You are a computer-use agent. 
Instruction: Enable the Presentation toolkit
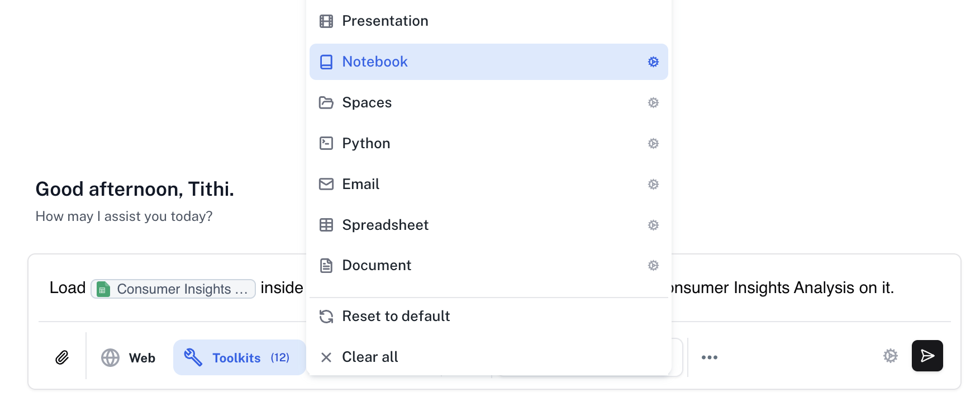[385, 21]
